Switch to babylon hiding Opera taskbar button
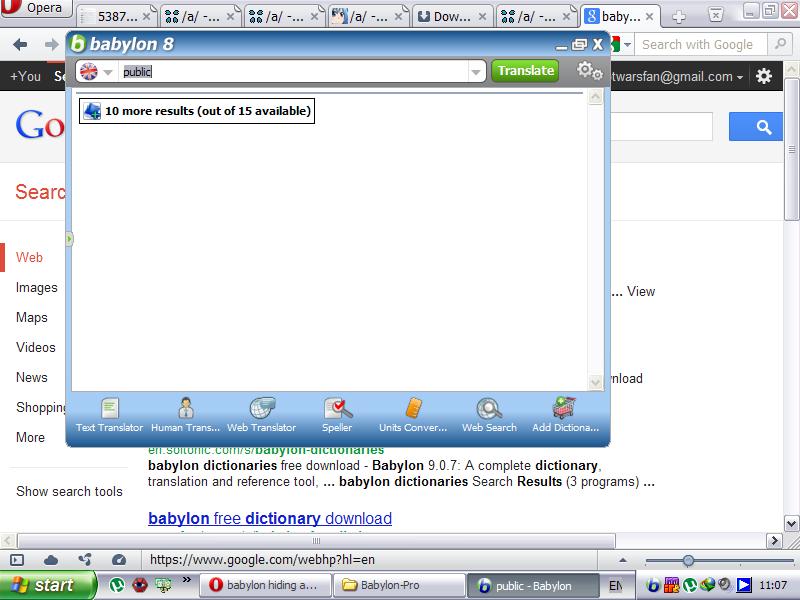The height and width of the screenshot is (600, 800). (265, 585)
